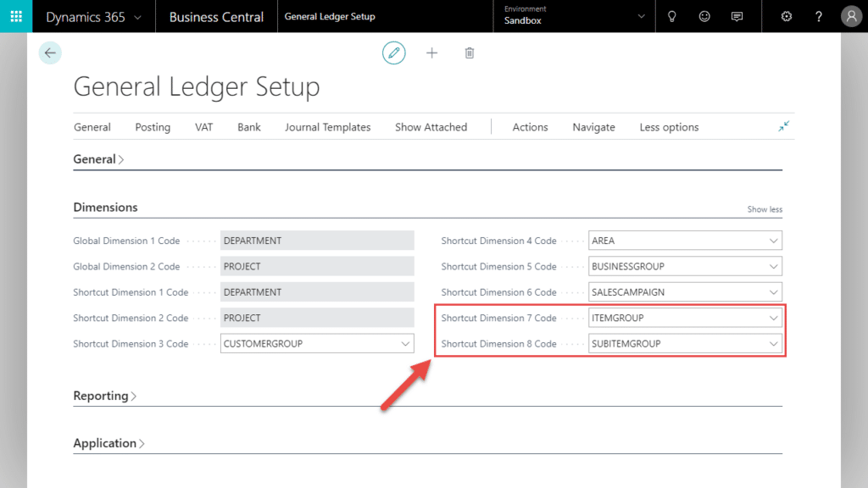Viewport: 868px width, 488px height.
Task: Open the Actions menu
Action: click(530, 127)
